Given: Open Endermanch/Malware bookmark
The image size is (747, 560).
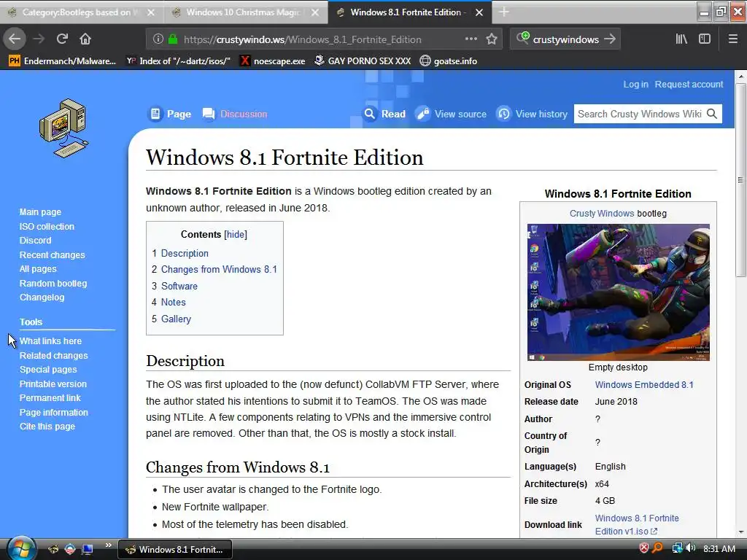Looking at the screenshot, I should point(63,61).
